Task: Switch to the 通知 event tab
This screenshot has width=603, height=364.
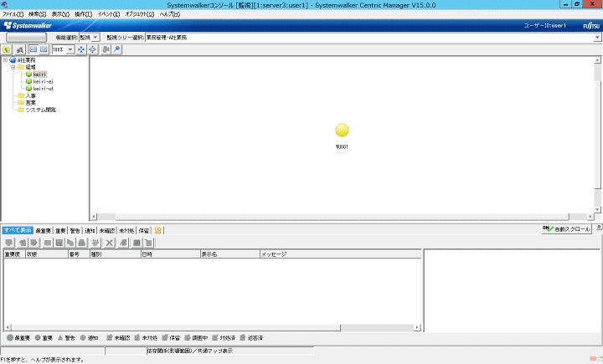Action: coord(90,231)
